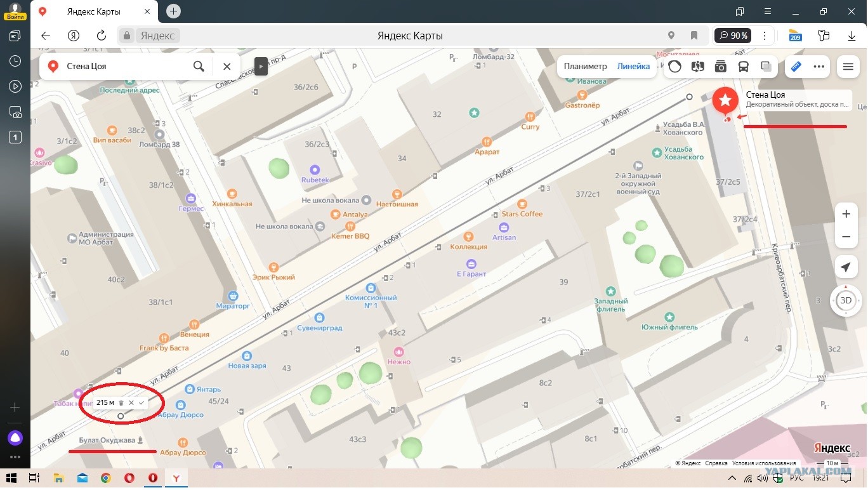The width and height of the screenshot is (868, 490).
Task: Open sidebar three-dots settings
Action: pyautogui.click(x=15, y=457)
